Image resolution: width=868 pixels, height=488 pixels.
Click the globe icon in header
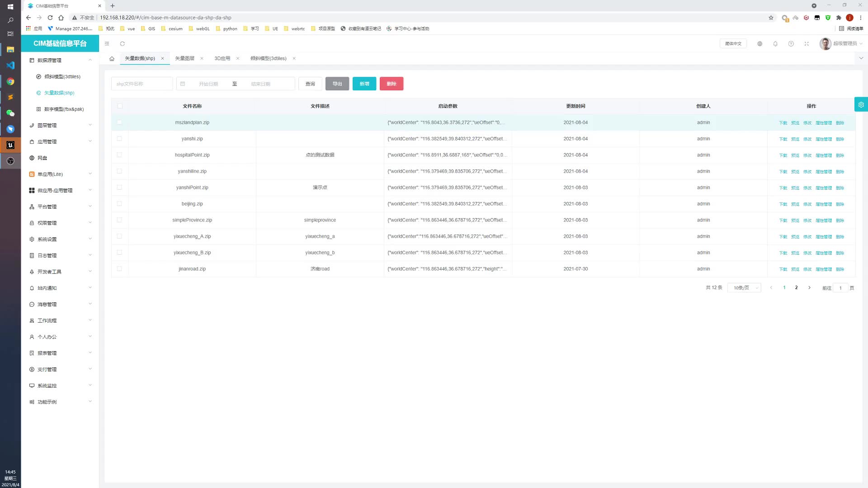(760, 44)
